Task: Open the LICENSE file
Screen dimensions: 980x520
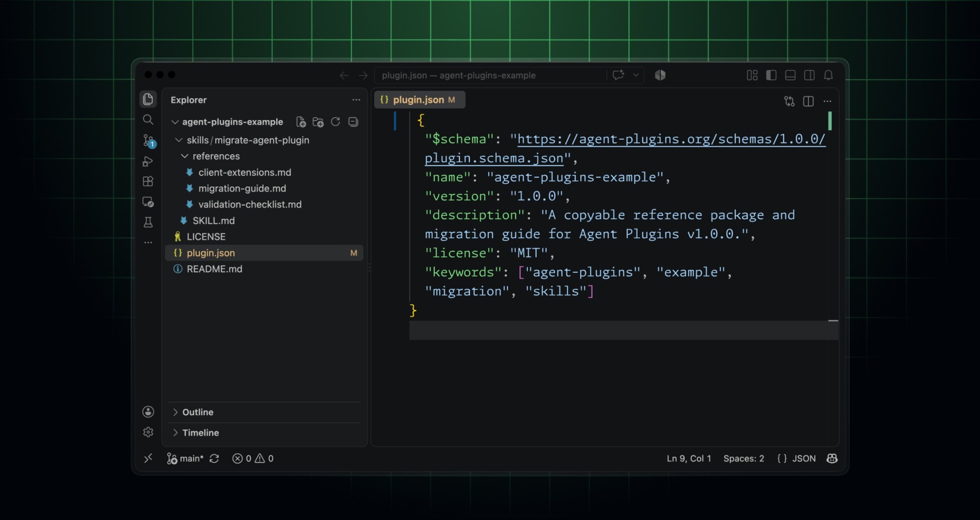Action: [x=264, y=237]
